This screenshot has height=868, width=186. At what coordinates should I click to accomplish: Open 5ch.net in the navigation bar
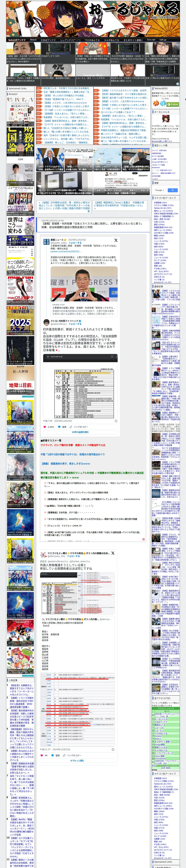tap(151, 40)
